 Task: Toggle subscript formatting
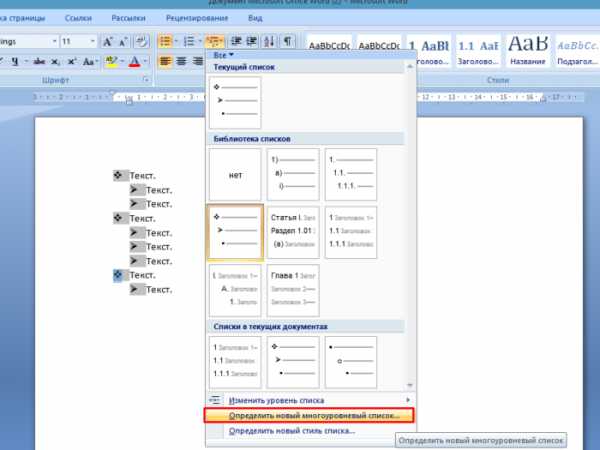[56, 61]
